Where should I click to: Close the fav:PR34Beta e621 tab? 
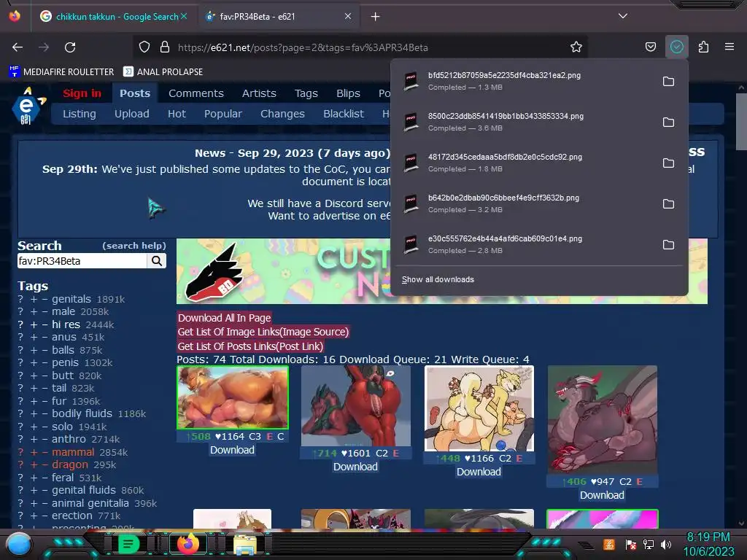[x=348, y=17]
